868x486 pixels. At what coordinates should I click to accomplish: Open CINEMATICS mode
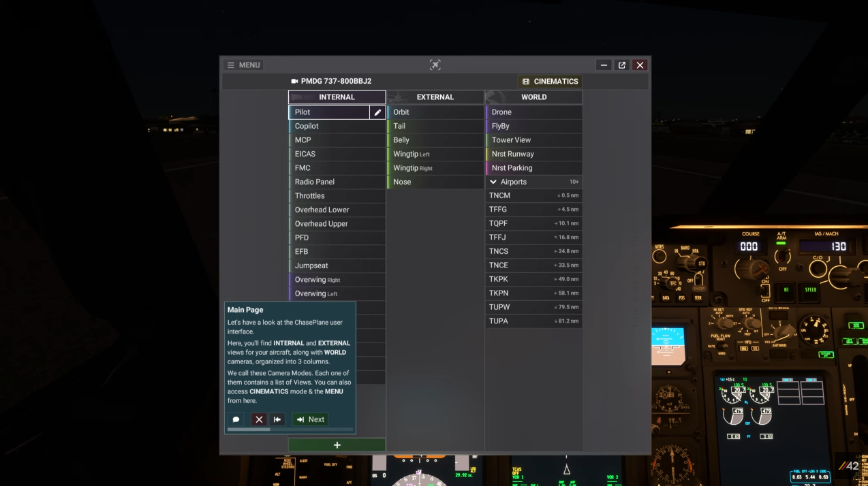point(550,82)
